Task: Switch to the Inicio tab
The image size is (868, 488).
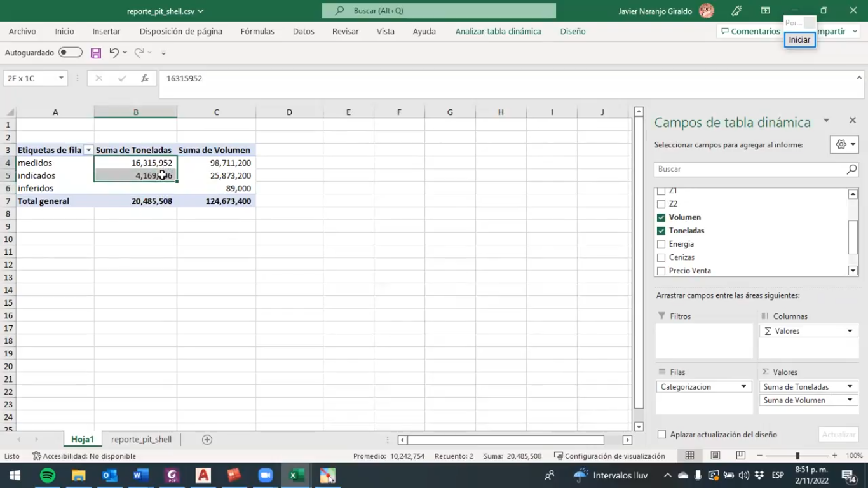Action: pos(64,31)
